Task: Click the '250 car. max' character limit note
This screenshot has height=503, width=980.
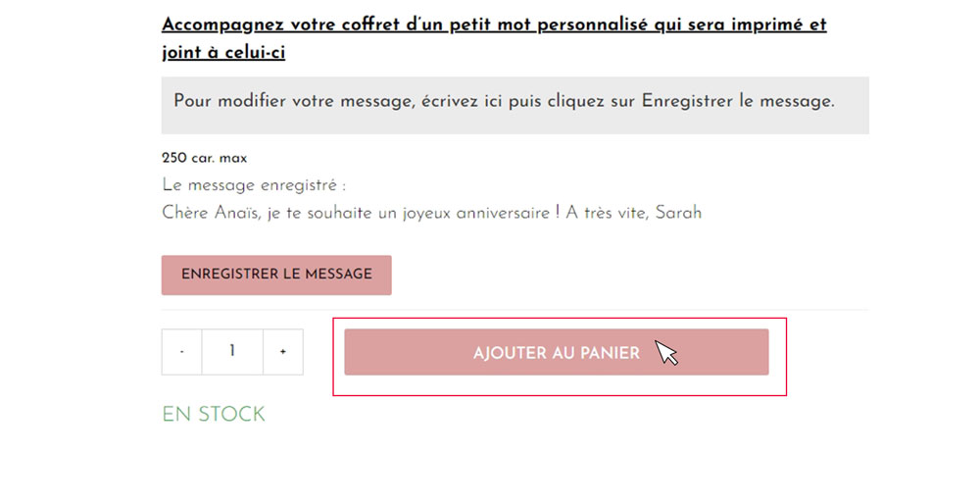Action: (205, 158)
